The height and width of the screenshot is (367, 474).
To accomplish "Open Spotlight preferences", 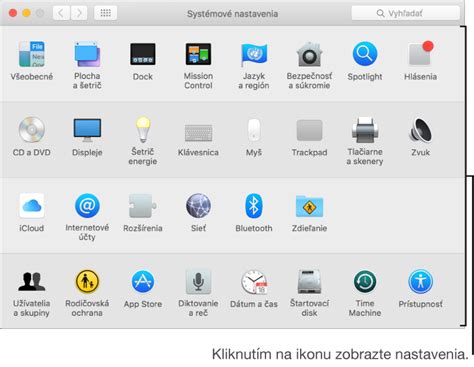I will pyautogui.click(x=365, y=54).
